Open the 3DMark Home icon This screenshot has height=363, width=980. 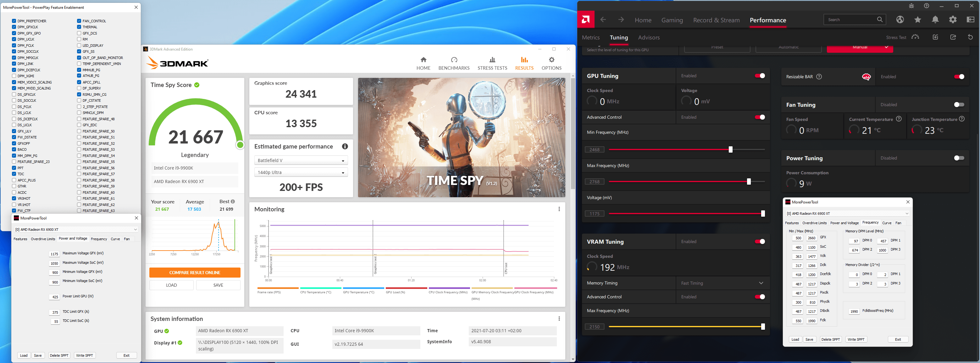[x=423, y=60]
